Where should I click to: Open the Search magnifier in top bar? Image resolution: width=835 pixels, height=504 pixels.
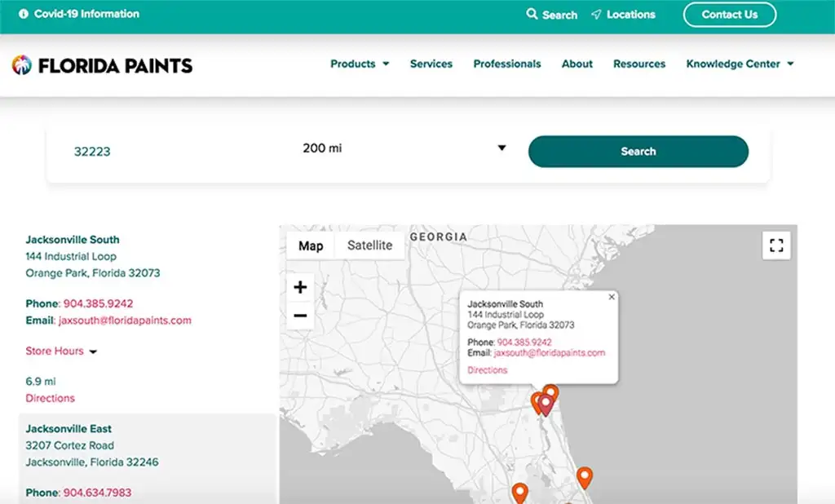pyautogui.click(x=551, y=15)
